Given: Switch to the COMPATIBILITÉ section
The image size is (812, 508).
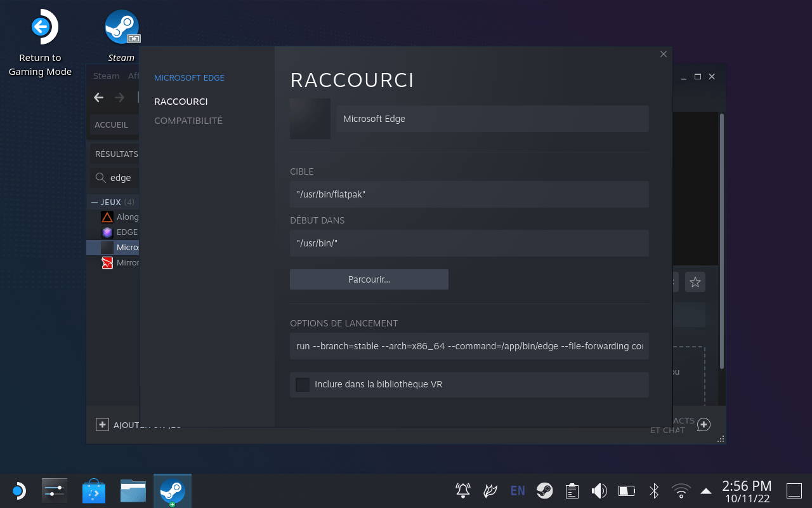Looking at the screenshot, I should coord(188,121).
